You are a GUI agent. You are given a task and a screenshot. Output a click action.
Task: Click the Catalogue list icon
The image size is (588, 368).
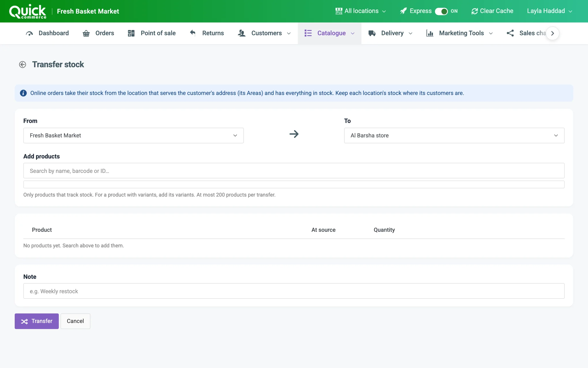click(308, 33)
